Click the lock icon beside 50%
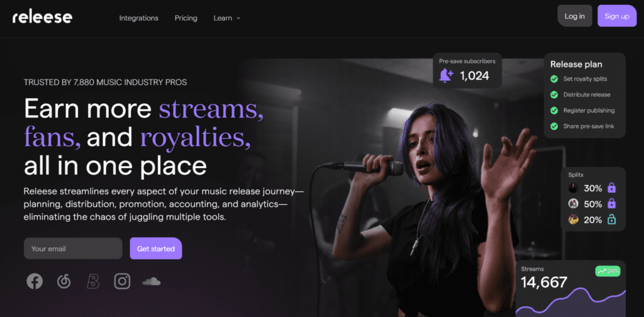The height and width of the screenshot is (317, 644). (x=611, y=204)
